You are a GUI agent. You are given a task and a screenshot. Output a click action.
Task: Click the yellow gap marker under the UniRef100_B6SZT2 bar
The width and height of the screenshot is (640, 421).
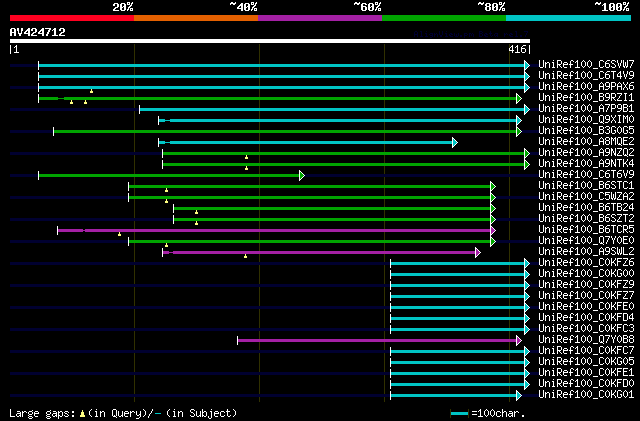point(197,223)
